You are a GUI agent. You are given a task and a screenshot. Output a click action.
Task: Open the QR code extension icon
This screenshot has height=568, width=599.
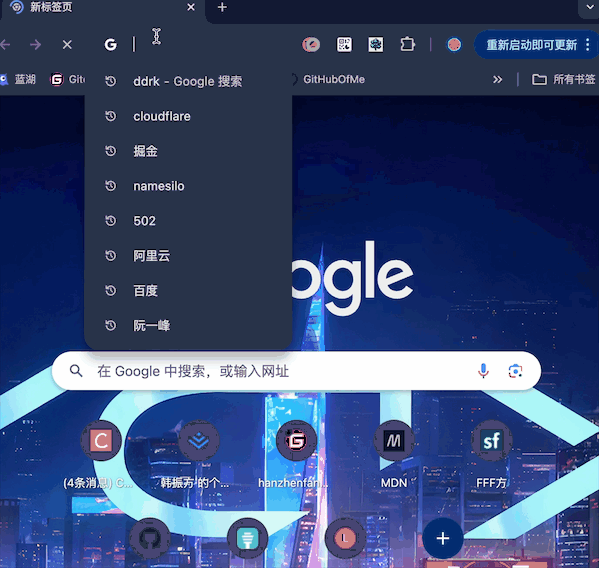point(344,45)
